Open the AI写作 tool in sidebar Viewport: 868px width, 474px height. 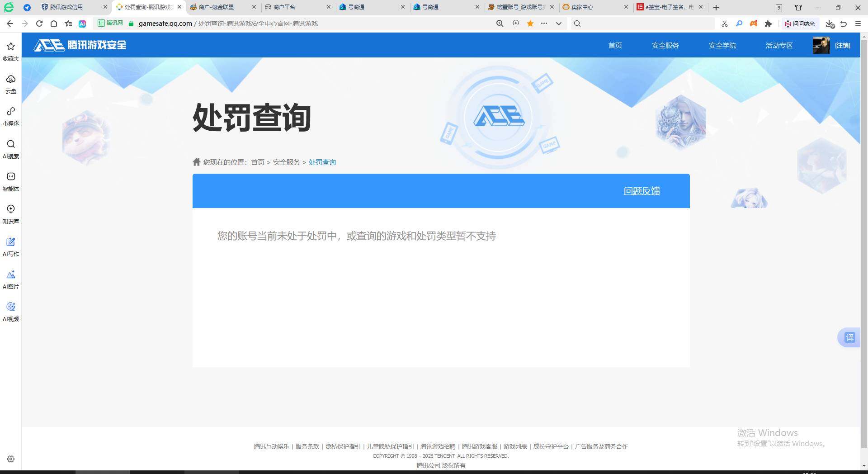[10, 246]
